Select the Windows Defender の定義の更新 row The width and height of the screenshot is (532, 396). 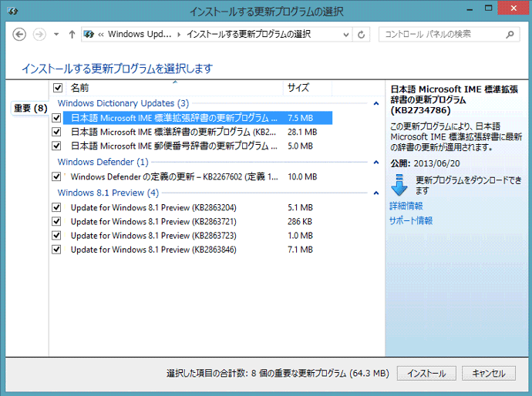tap(197, 176)
